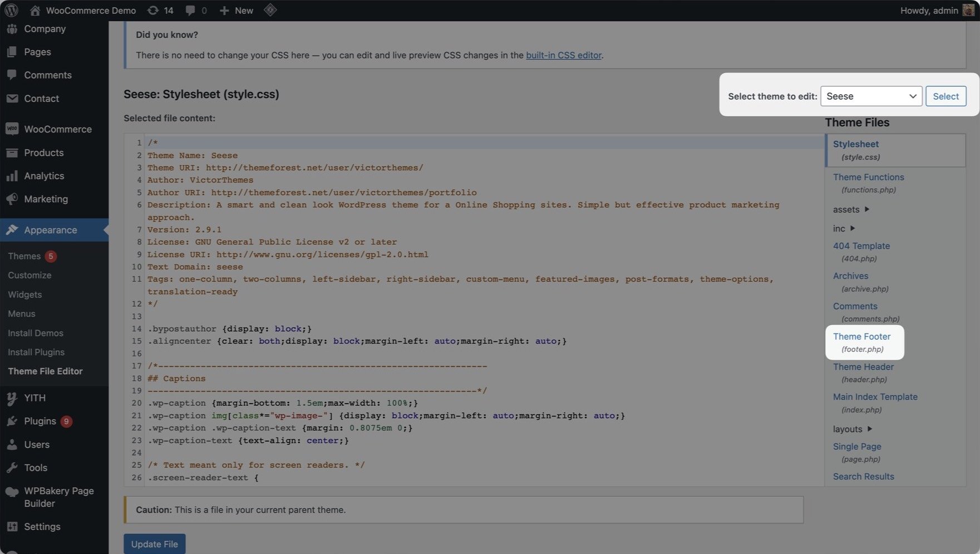This screenshot has width=980, height=554.
Task: Open Themes submenu with 5 updates
Action: [32, 256]
